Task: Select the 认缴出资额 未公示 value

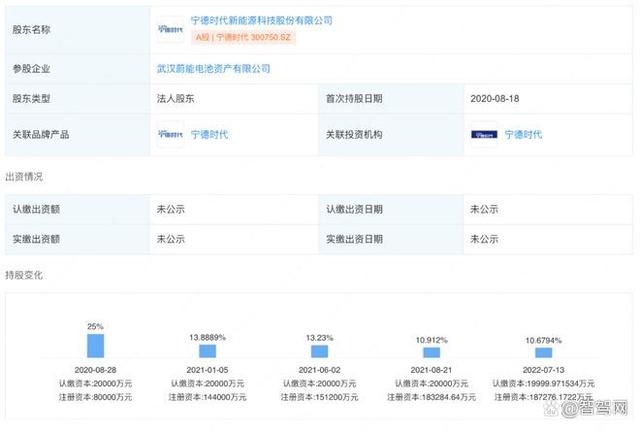Action: [x=171, y=209]
